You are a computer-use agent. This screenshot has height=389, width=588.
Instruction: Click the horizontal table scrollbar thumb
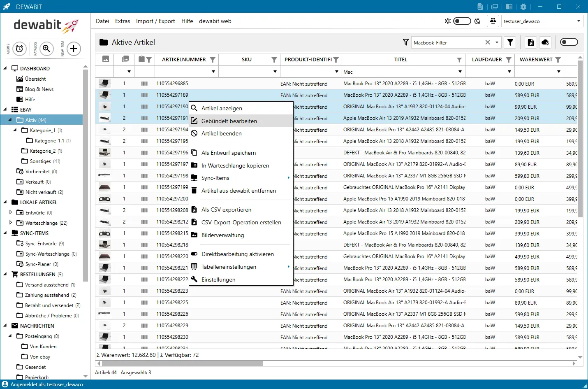click(x=182, y=363)
